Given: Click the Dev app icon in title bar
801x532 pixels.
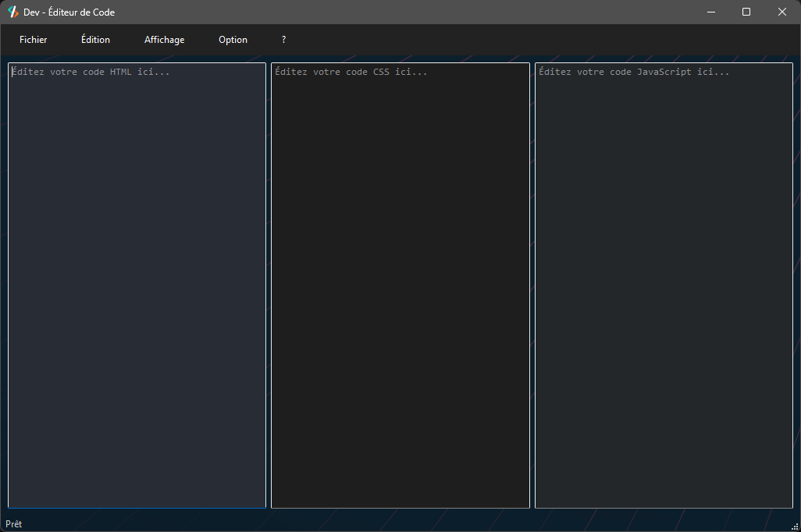Looking at the screenshot, I should (x=12, y=12).
